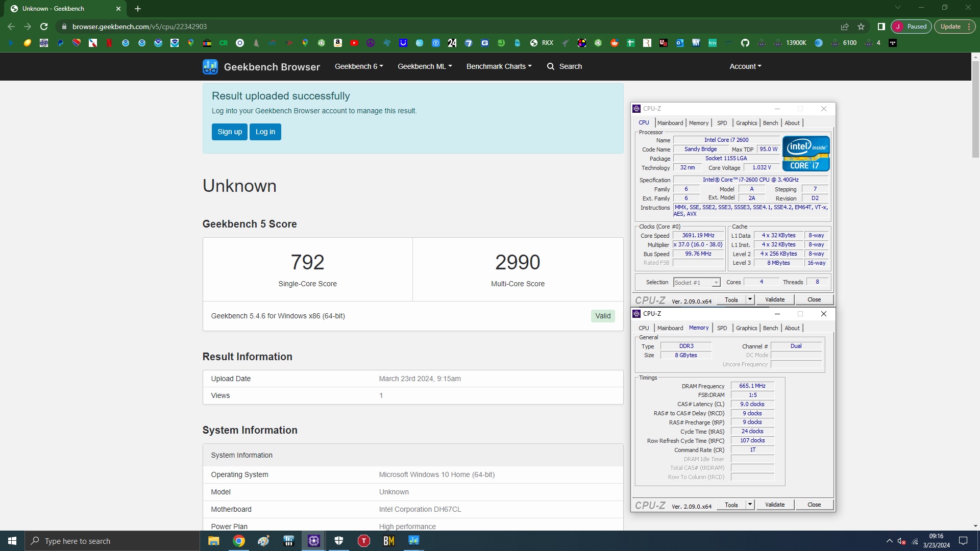Screen dimensions: 980x551
Task: Switch to CPU tab in lower CPU-Z
Action: 644,328
